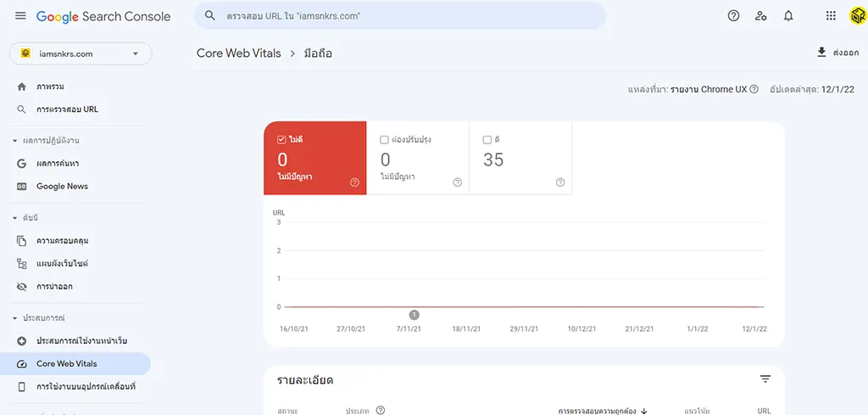The image size is (868, 415).
Task: Sort by การตรวจสอบความถูกต้อง column arrow
Action: [x=644, y=411]
